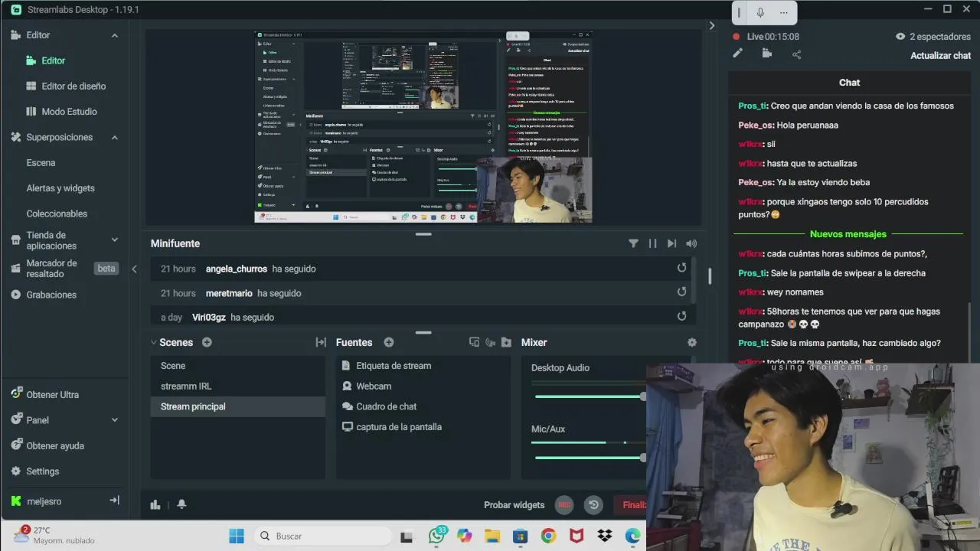Image resolution: width=980 pixels, height=551 pixels.
Task: Collapse the Superposiciones section chevron
Action: pos(115,137)
